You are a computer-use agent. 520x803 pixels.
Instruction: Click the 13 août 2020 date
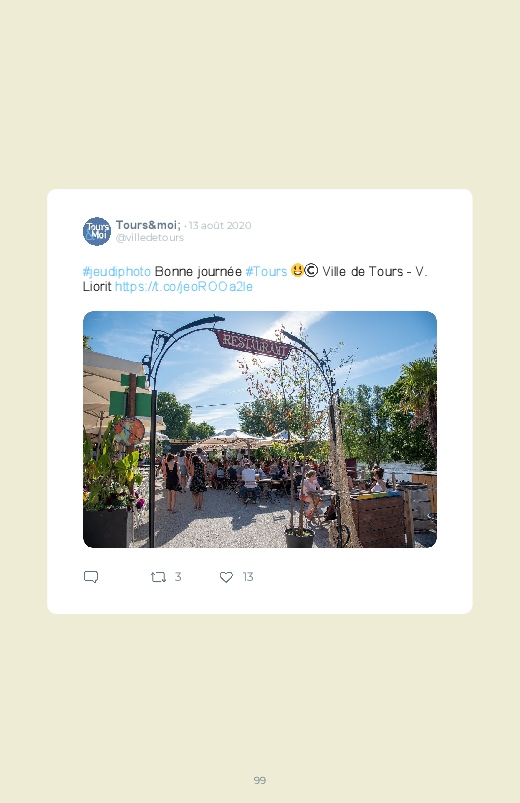point(220,225)
